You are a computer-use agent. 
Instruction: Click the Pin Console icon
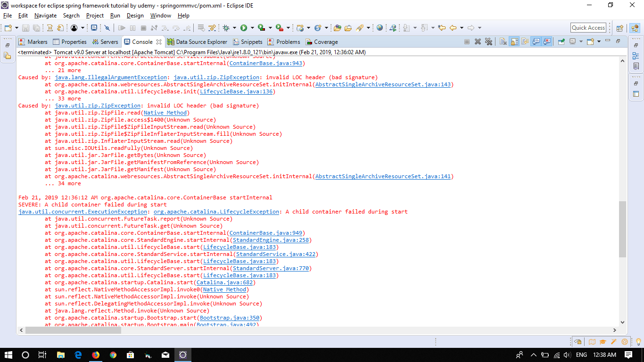click(x=561, y=41)
